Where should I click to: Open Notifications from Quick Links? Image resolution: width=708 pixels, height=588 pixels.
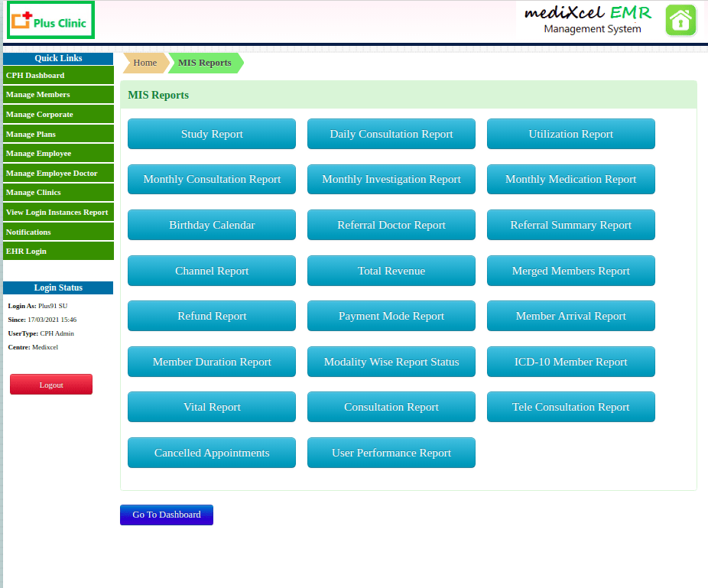coord(58,232)
